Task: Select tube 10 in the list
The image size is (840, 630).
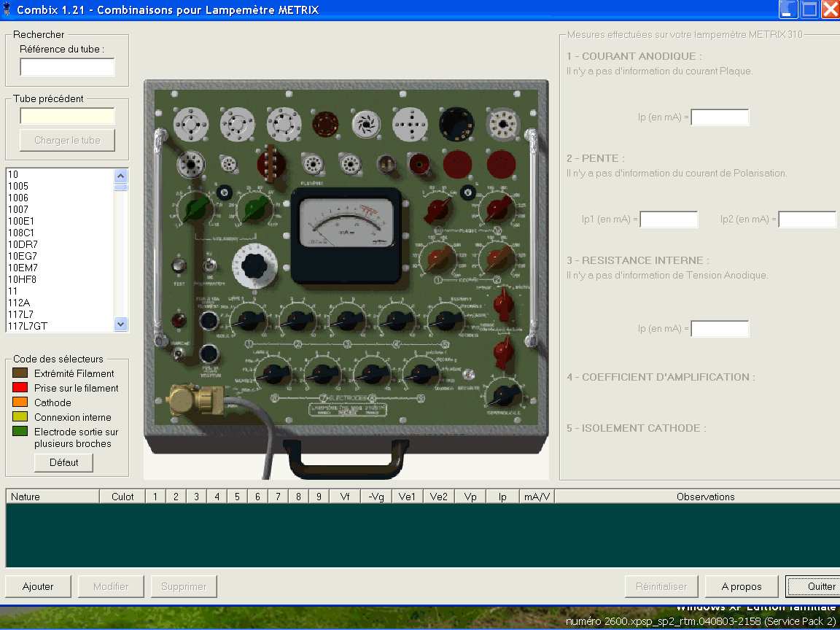Action: (60, 174)
